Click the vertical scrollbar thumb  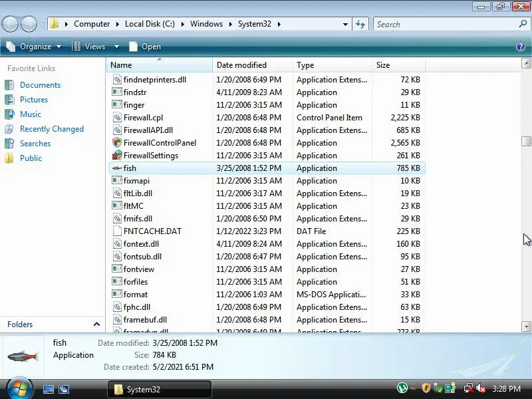pos(526,141)
